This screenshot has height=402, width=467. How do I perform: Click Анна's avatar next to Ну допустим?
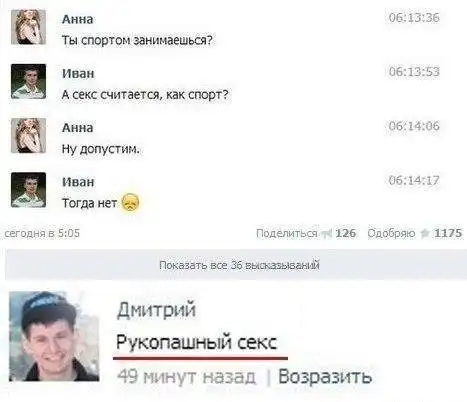[x=28, y=135]
